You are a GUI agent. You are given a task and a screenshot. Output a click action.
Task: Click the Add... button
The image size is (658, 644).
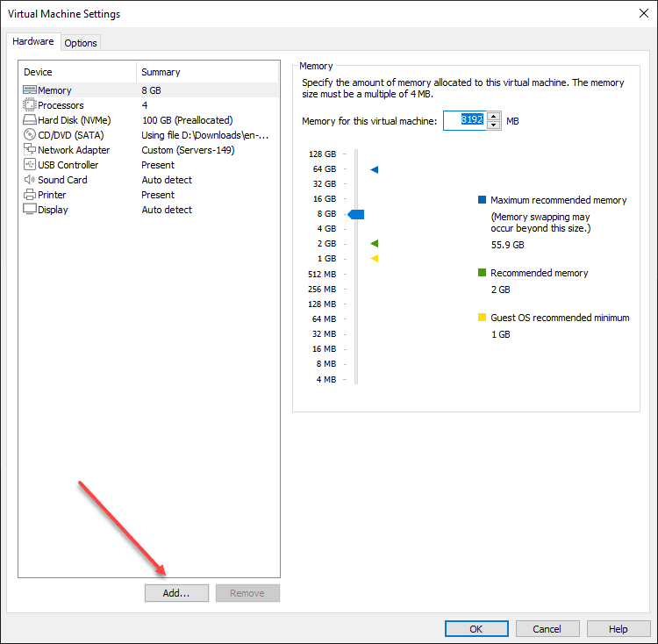176,593
